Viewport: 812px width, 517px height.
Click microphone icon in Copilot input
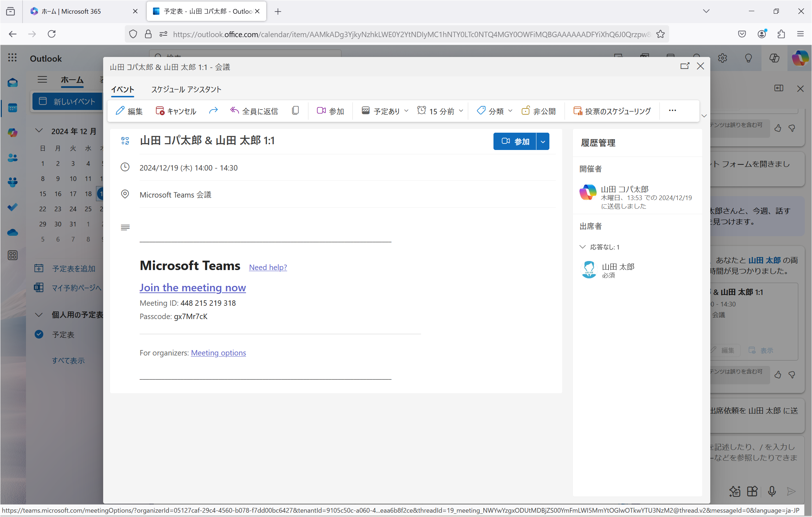772,491
